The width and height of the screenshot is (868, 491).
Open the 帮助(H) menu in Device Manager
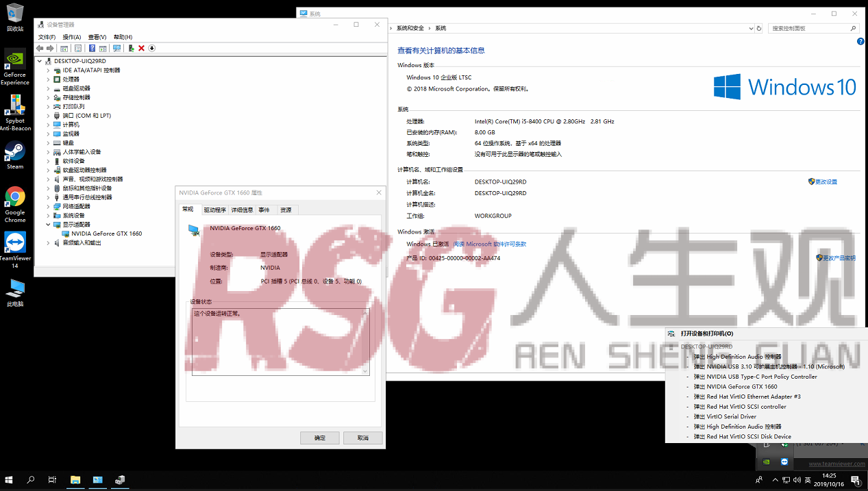pos(123,37)
